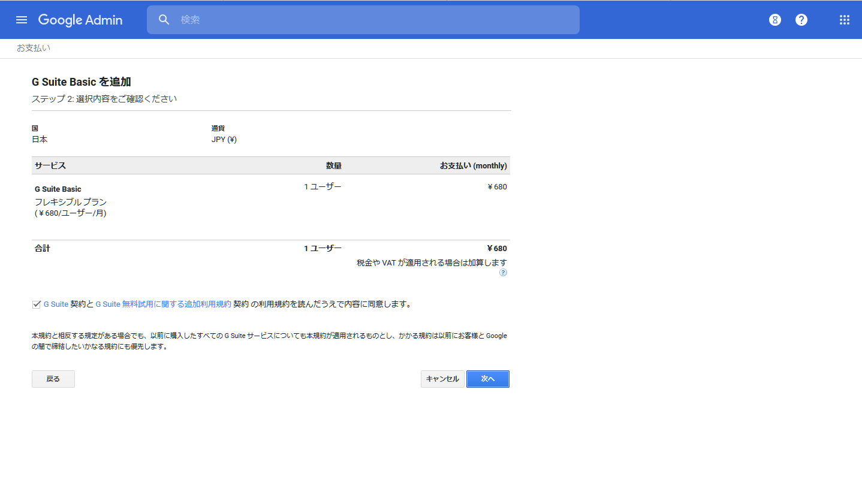Click the 国 label

[x=35, y=128]
